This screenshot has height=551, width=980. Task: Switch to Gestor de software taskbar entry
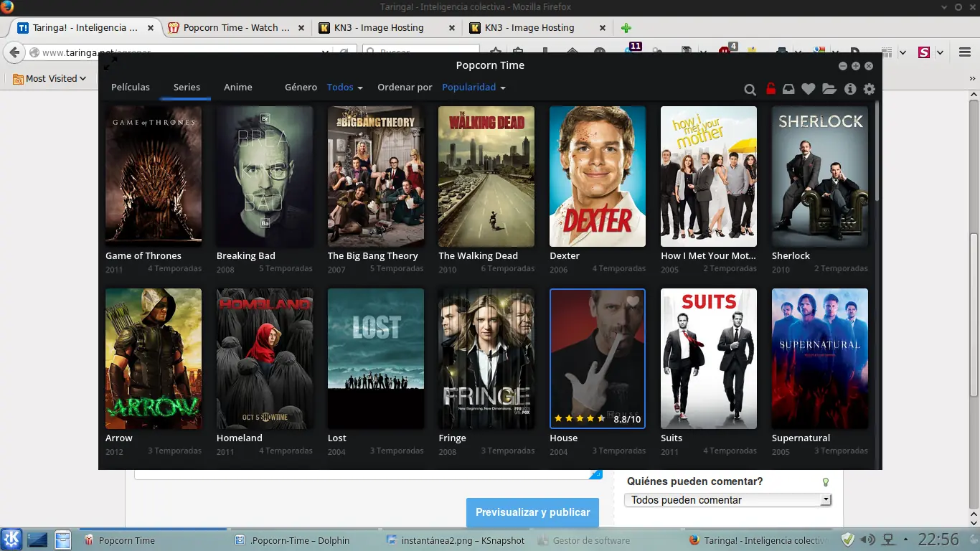pos(606,540)
